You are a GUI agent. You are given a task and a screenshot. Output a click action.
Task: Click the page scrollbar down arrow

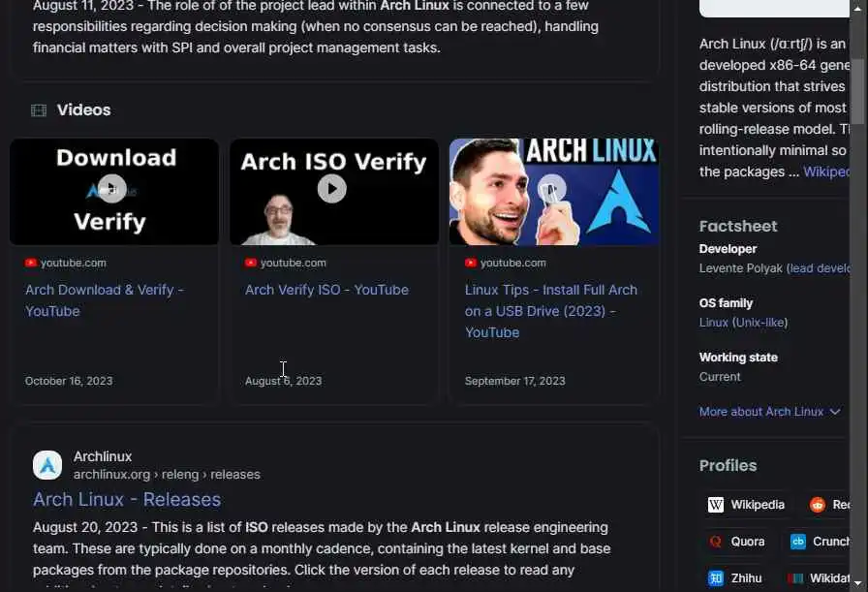pyautogui.click(x=857, y=583)
